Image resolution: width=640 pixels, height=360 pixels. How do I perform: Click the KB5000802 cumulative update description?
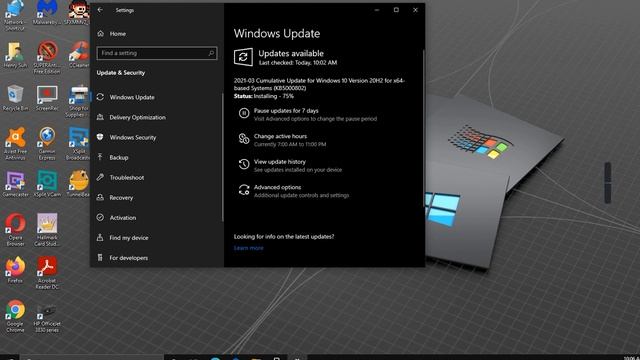(319, 84)
